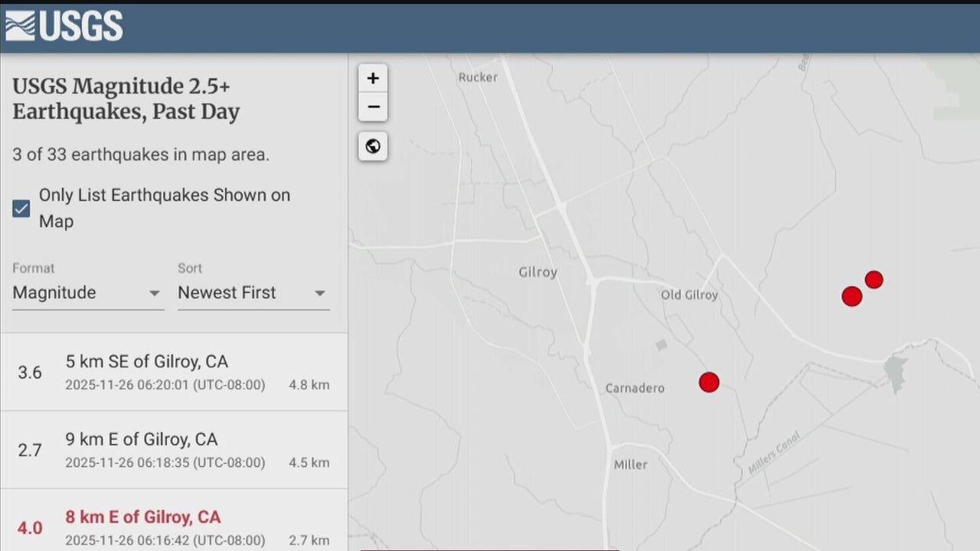
Task: Click the Old Gilroy map label
Action: (689, 295)
